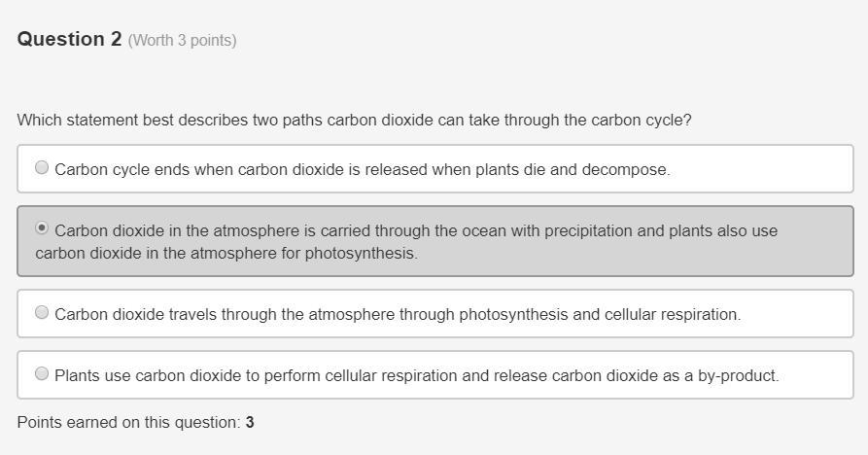Click the "(Worth 3 points)" label
Image resolution: width=868 pixels, height=455 pixels.
pyautogui.click(x=182, y=41)
